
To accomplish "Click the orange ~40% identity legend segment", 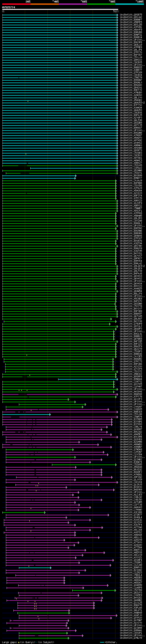I will coord(45,4).
